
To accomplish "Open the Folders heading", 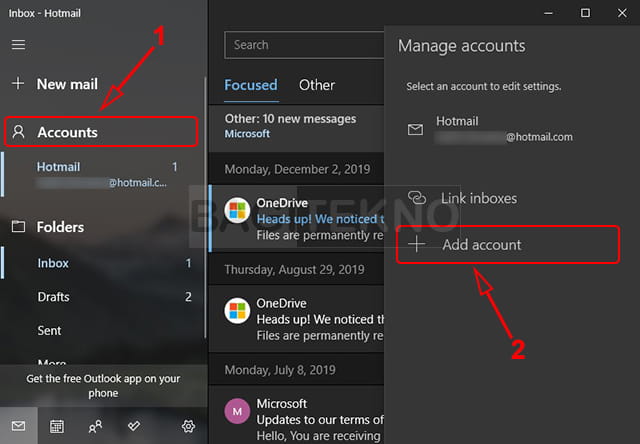I will click(x=60, y=227).
